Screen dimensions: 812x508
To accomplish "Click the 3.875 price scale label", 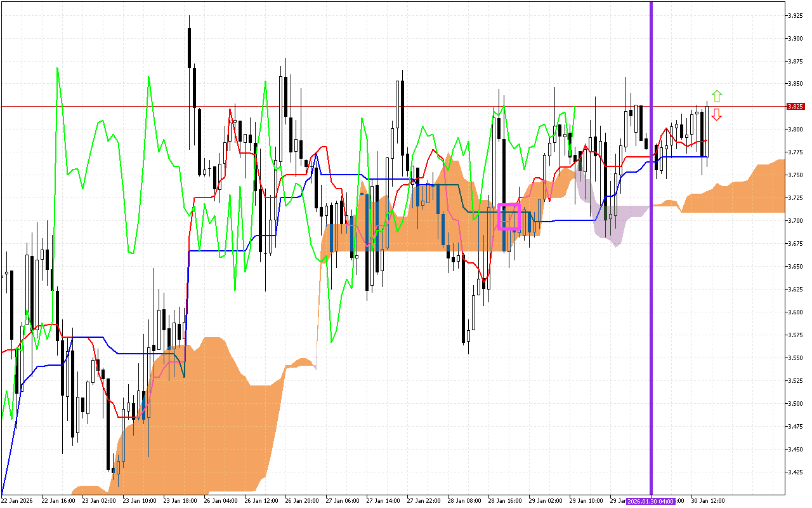I will click(795, 61).
